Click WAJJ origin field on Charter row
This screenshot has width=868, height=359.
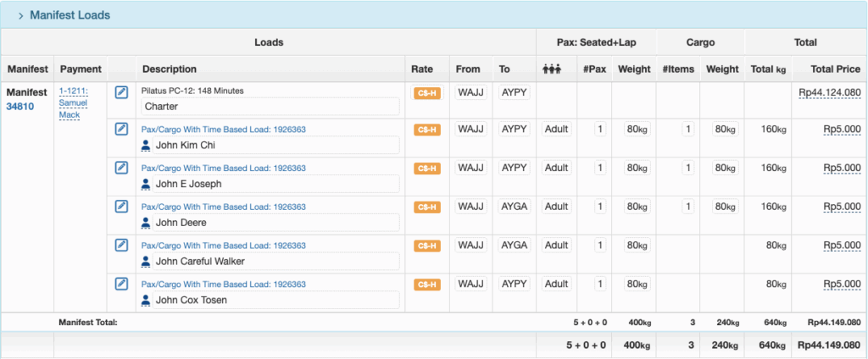point(471,91)
